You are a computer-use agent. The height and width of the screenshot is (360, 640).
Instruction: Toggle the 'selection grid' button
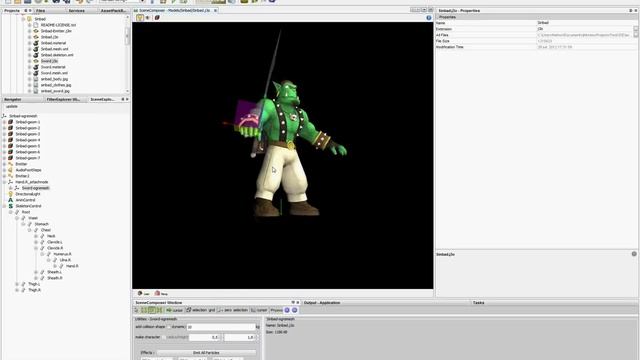coord(200,310)
